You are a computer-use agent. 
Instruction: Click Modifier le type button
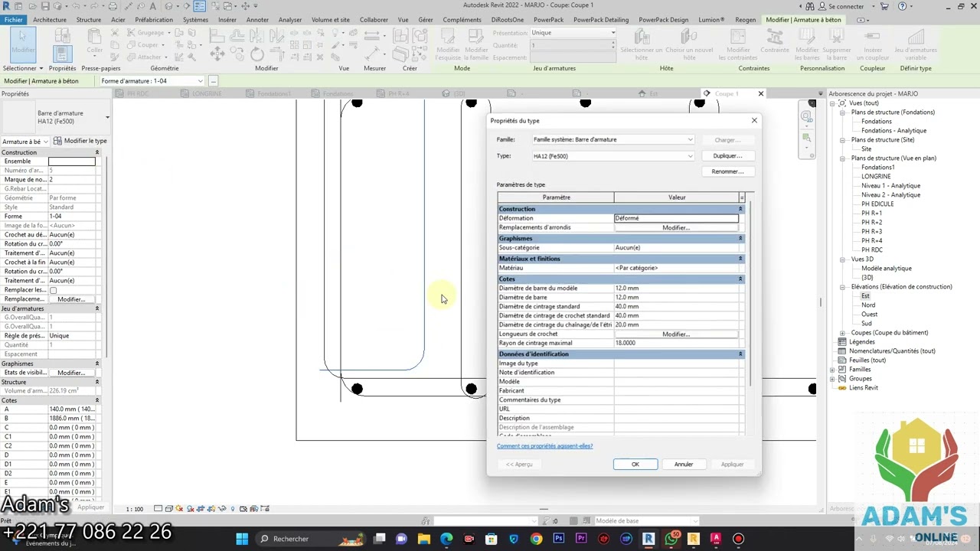[x=80, y=142]
